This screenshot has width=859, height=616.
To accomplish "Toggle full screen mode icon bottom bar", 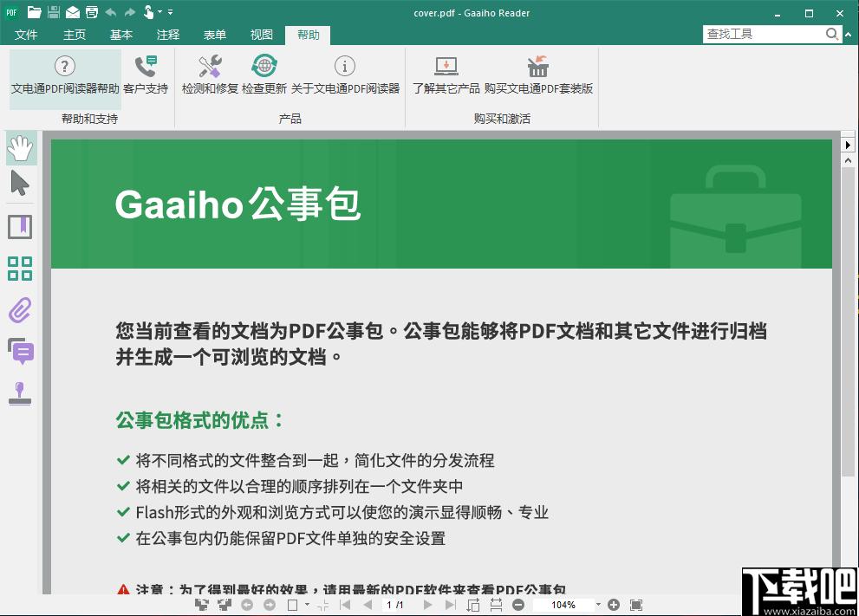I will coord(636,605).
